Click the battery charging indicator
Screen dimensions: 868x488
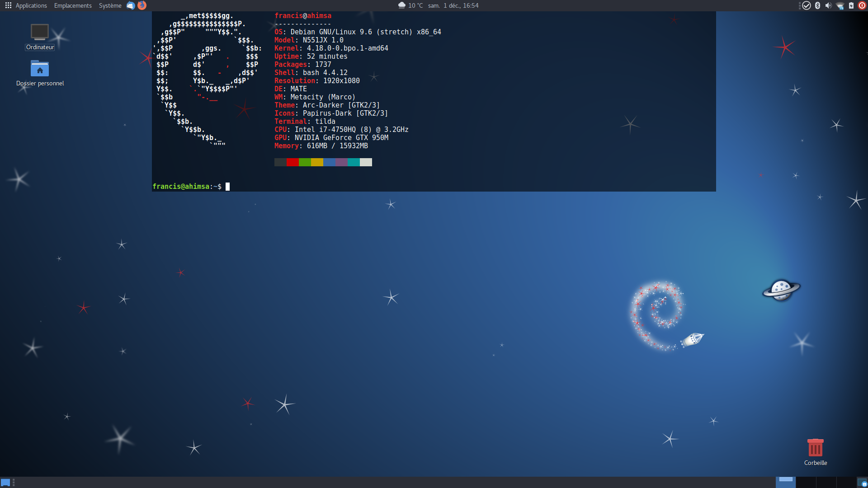pos(851,5)
